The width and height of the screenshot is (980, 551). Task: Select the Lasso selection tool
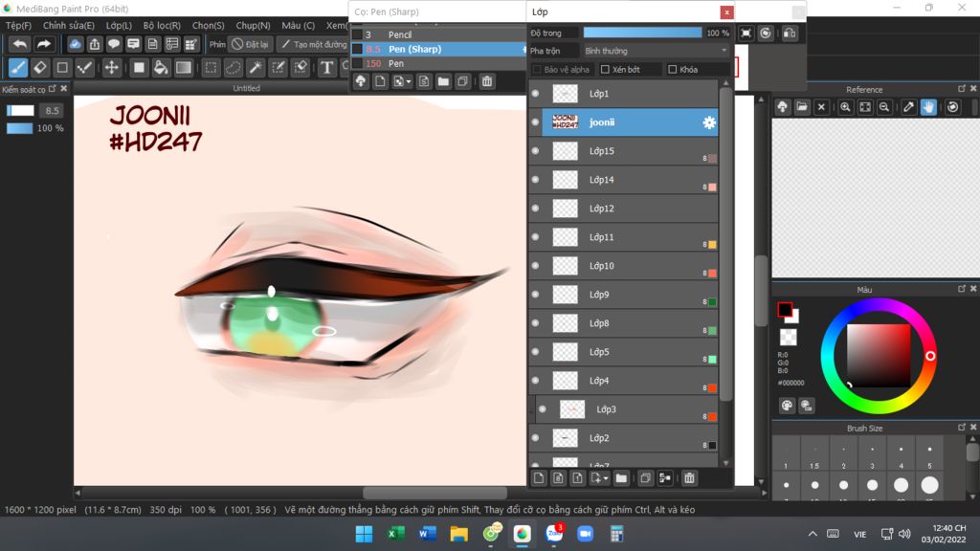(x=234, y=68)
